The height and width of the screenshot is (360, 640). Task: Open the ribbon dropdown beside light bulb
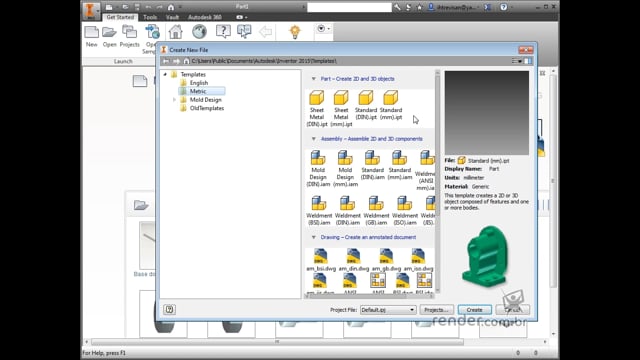point(323,29)
